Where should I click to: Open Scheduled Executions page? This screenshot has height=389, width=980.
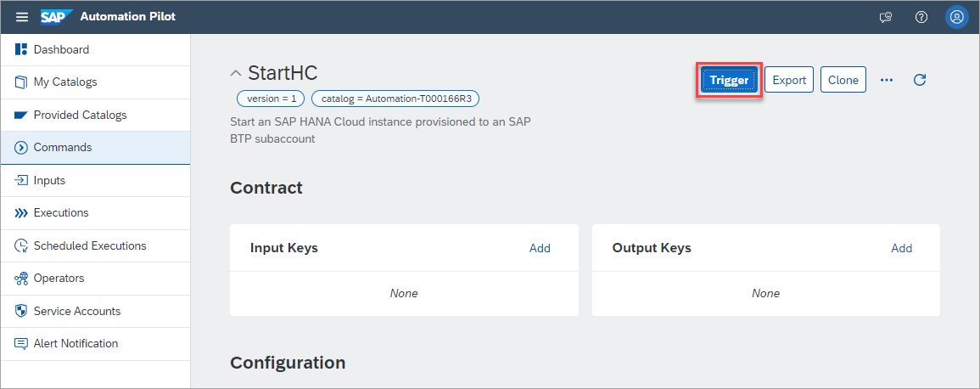click(95, 245)
